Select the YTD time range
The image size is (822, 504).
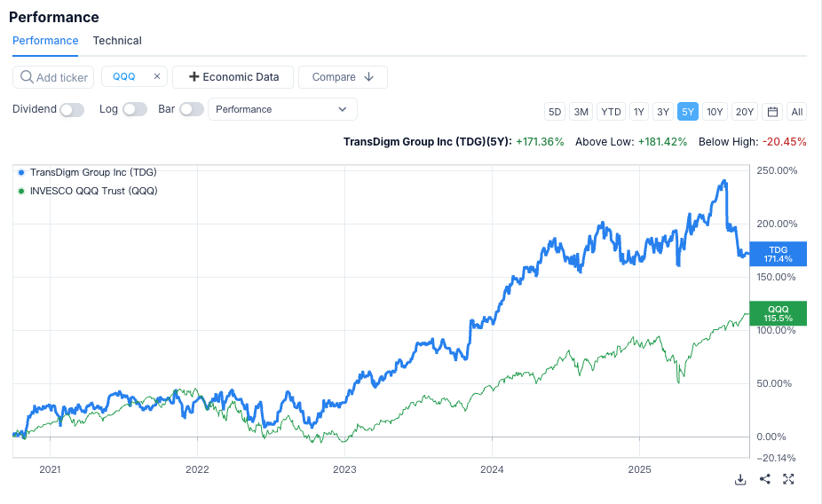611,112
